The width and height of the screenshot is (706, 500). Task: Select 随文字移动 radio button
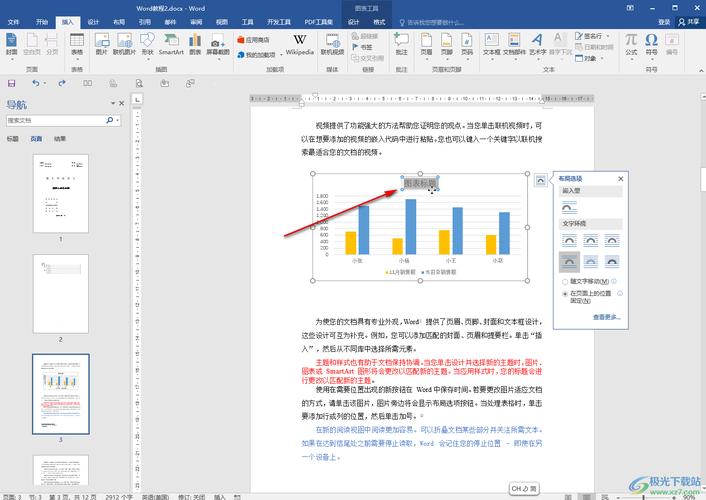565,282
